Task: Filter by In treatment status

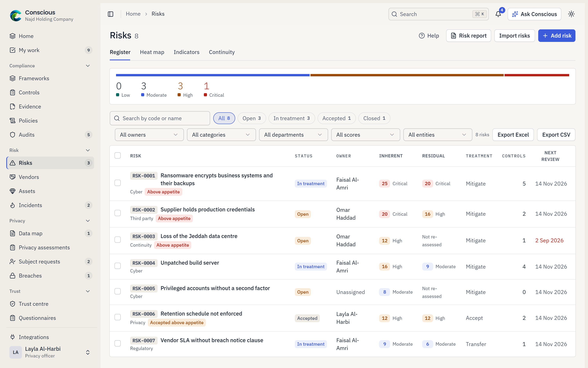Action: pyautogui.click(x=292, y=118)
